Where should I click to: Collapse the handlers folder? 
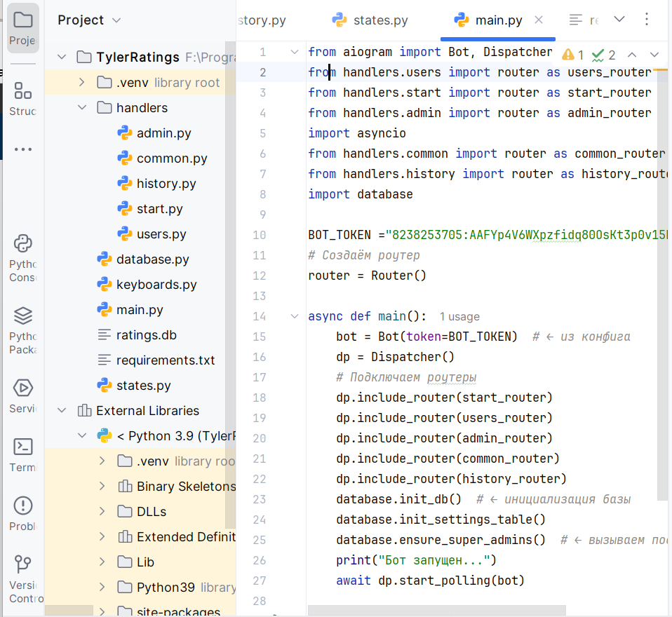82,107
